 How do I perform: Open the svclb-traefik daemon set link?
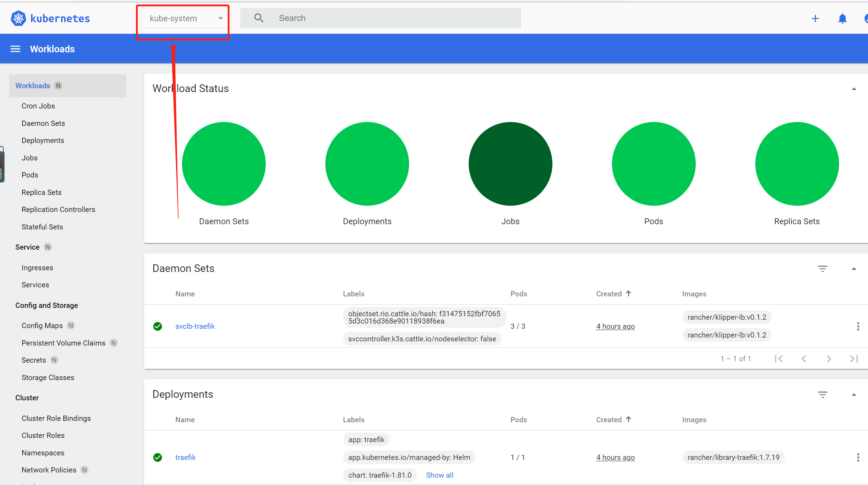(195, 326)
